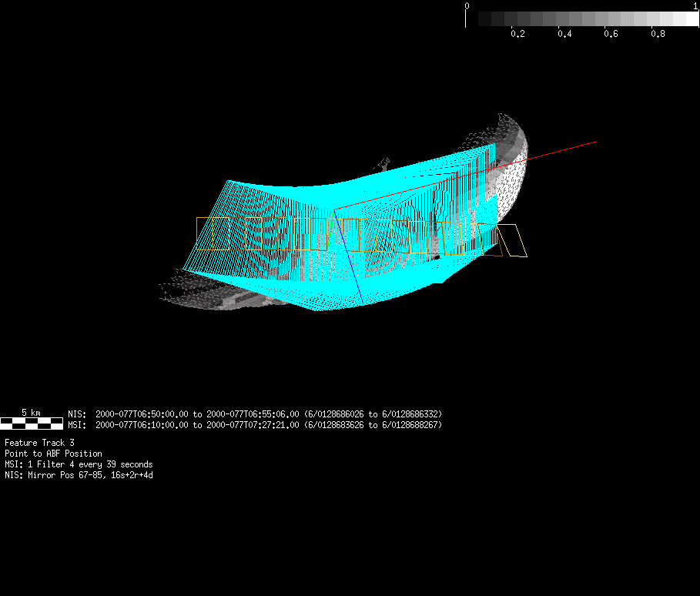Click the 5 km checkered scale bar

pyautogui.click(x=31, y=423)
